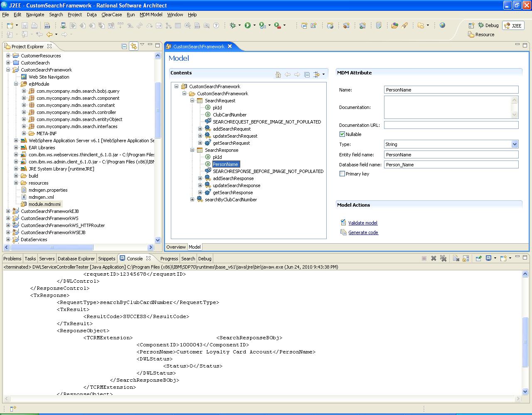Click the Debug launch toolbar icon
The width and height of the screenshot is (532, 415).
[233, 25]
